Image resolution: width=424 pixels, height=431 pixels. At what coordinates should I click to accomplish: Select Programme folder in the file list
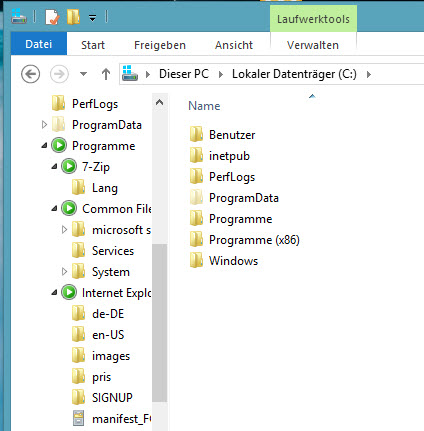pos(241,219)
